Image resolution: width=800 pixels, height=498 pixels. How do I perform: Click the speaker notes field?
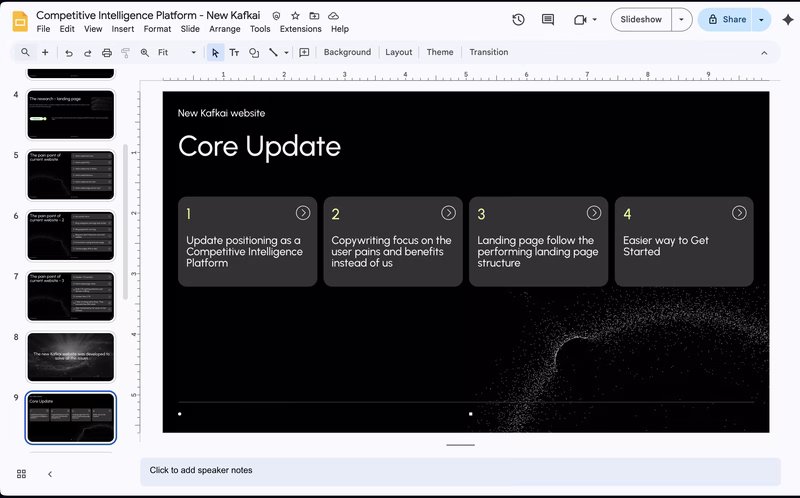click(x=460, y=471)
